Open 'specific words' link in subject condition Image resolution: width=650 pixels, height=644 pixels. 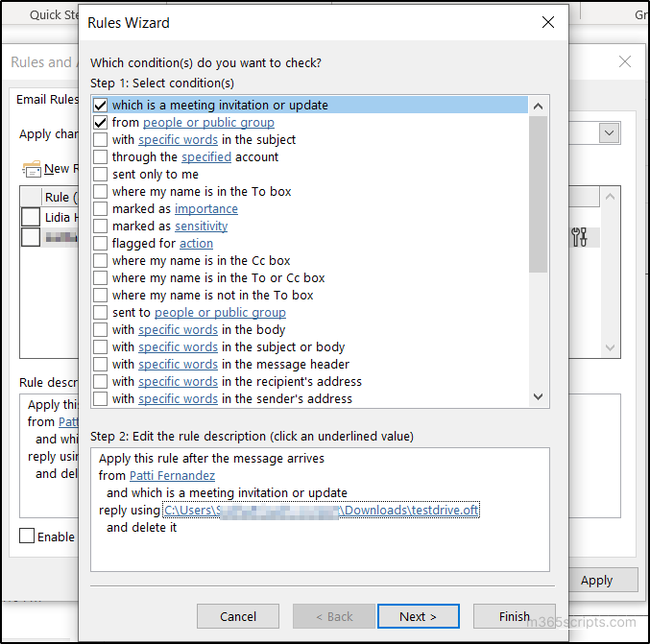[178, 140]
